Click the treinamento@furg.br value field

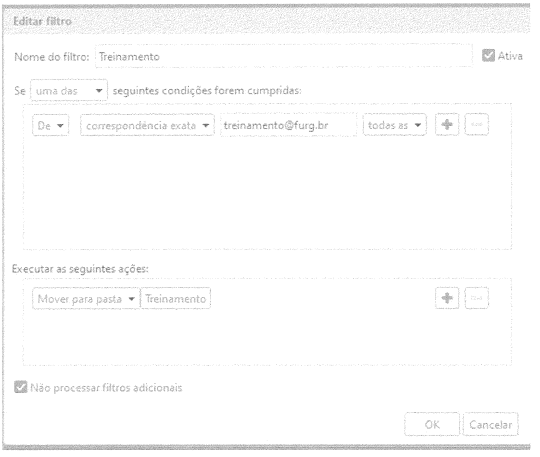coord(288,125)
